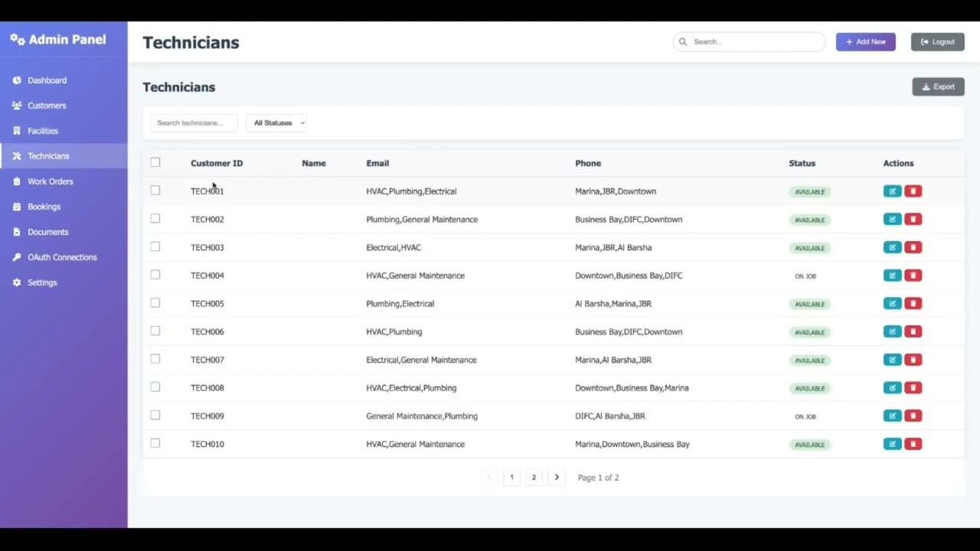Open OAuth Connections from the sidebar
Image resolution: width=980 pixels, height=551 pixels.
click(62, 257)
